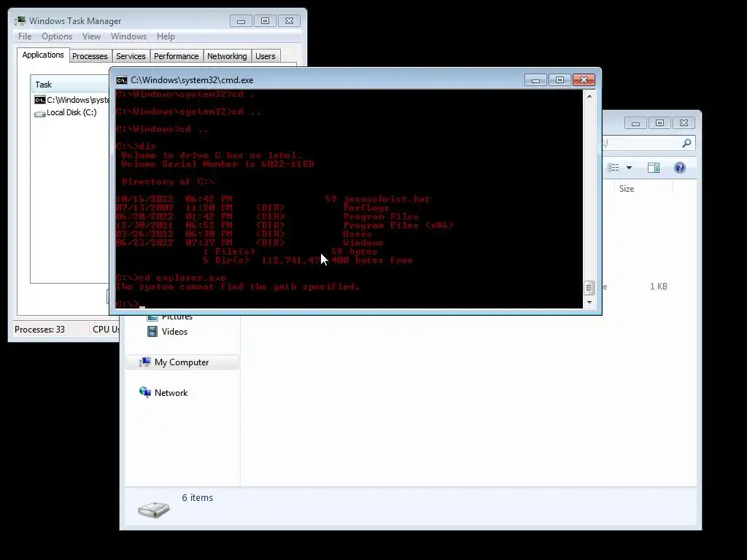Click the My Computer icon in sidebar
This screenshot has width=747, height=560.
pyautogui.click(x=145, y=362)
